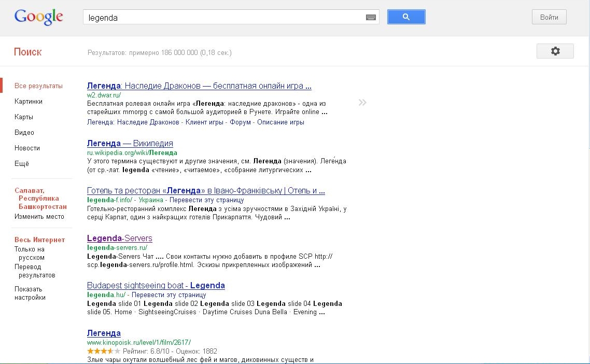Open the gear settings button
Image resolution: width=590 pixels, height=364 pixels.
point(555,51)
